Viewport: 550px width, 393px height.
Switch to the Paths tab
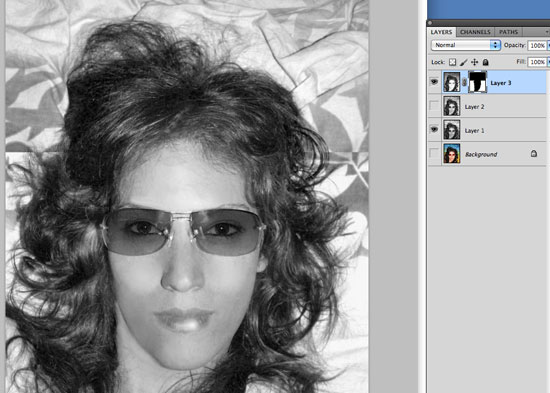point(508,32)
